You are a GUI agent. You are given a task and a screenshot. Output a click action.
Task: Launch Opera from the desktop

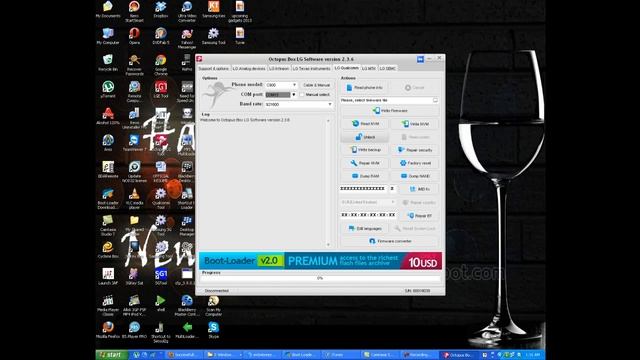(x=134, y=36)
